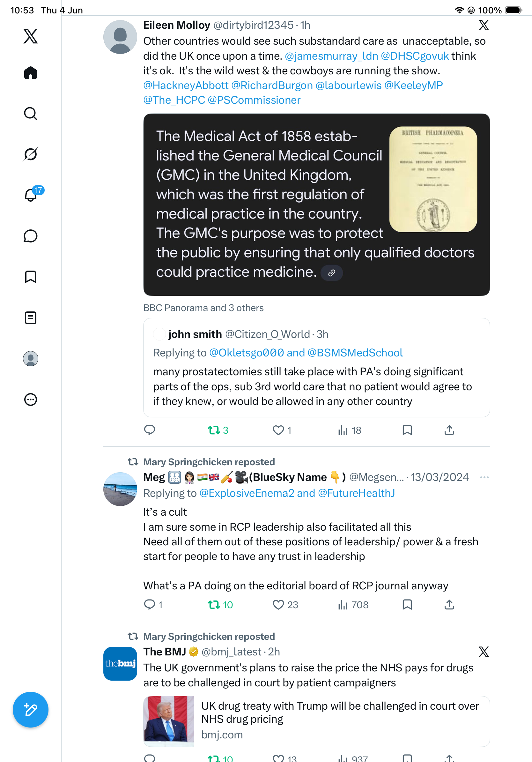Open the More circle icon in sidebar
This screenshot has width=532, height=762.
point(31,399)
